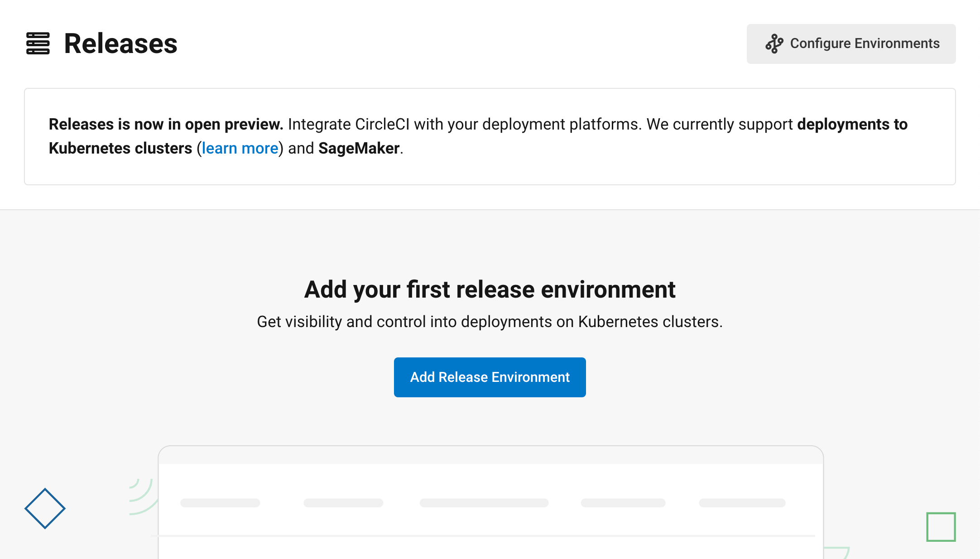Click the Add Release Environment button
The image size is (980, 559).
click(490, 377)
